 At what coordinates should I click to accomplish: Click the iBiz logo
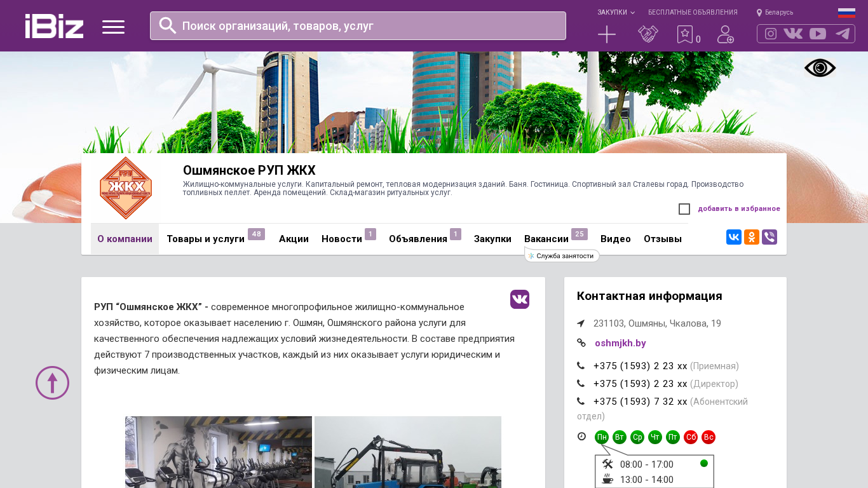tap(54, 26)
